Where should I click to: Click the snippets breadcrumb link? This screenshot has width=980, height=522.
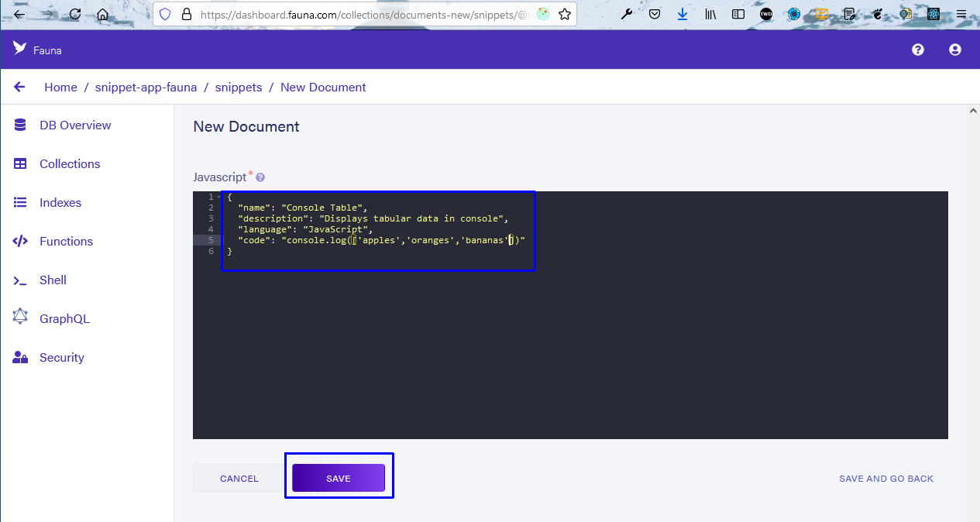pyautogui.click(x=239, y=88)
